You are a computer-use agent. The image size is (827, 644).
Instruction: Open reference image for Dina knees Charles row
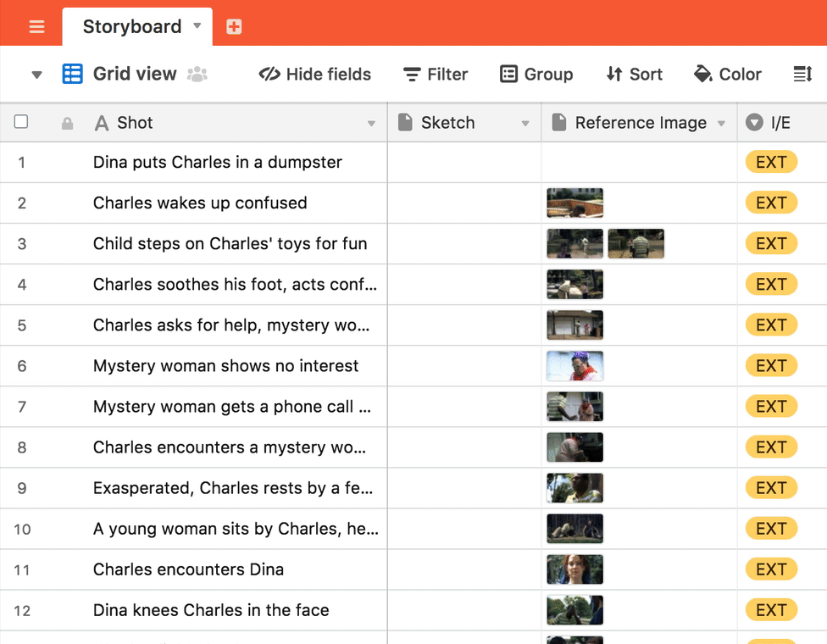[x=574, y=610]
